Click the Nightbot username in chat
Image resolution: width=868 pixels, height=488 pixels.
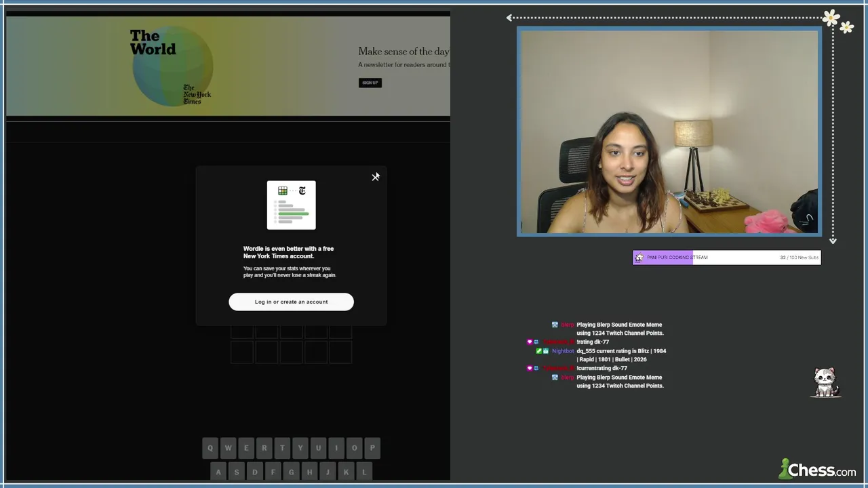click(563, 351)
